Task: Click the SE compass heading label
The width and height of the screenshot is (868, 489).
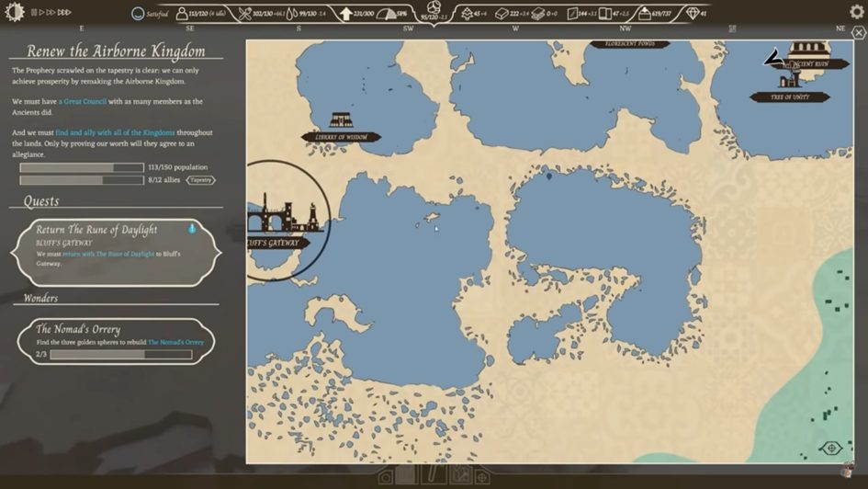Action: [190, 28]
